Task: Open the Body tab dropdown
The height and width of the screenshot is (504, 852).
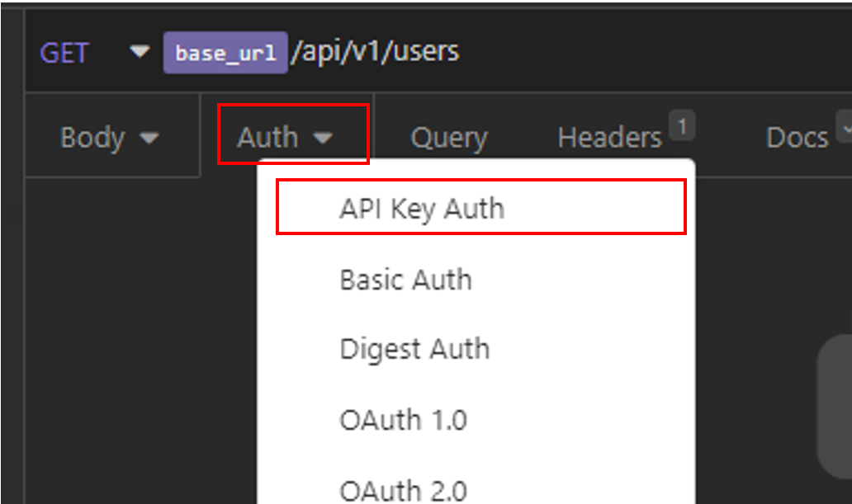Action: [x=111, y=138]
